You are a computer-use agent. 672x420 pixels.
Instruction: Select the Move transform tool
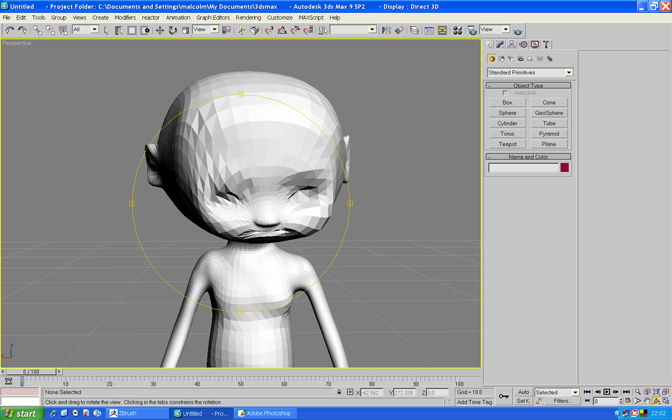click(x=159, y=30)
